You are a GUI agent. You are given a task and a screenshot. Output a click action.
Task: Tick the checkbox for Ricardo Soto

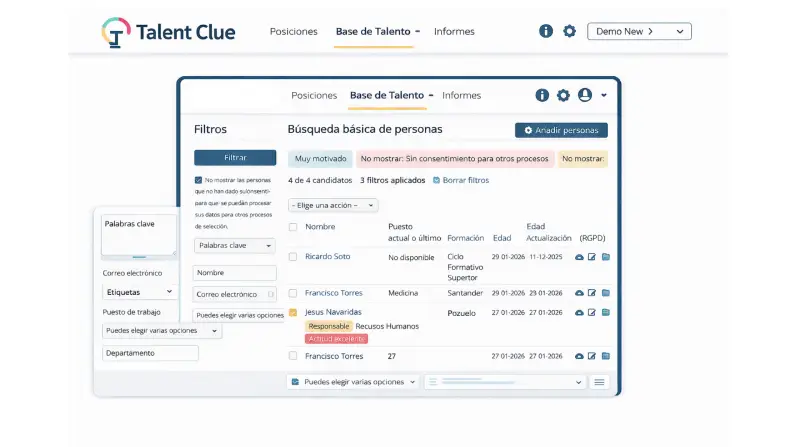click(293, 257)
